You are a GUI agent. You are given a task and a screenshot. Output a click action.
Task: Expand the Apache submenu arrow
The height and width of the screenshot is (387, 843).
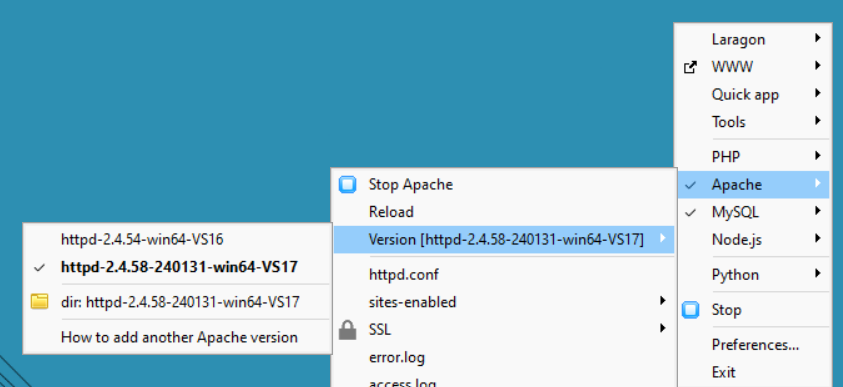pos(818,183)
